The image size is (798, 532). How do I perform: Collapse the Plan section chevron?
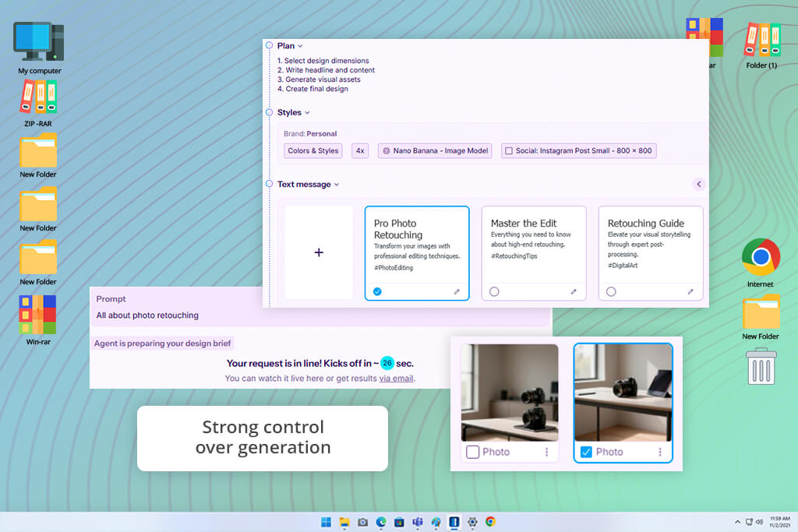point(300,46)
